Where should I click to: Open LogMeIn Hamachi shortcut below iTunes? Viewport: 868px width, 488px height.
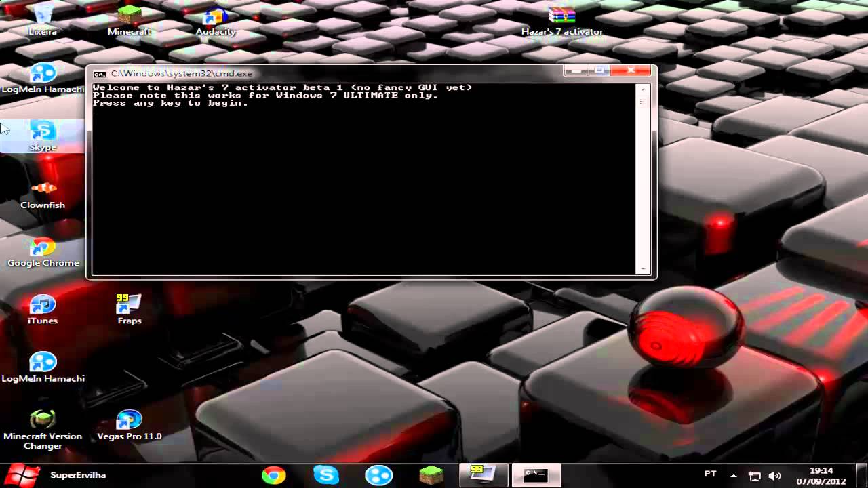[43, 367]
